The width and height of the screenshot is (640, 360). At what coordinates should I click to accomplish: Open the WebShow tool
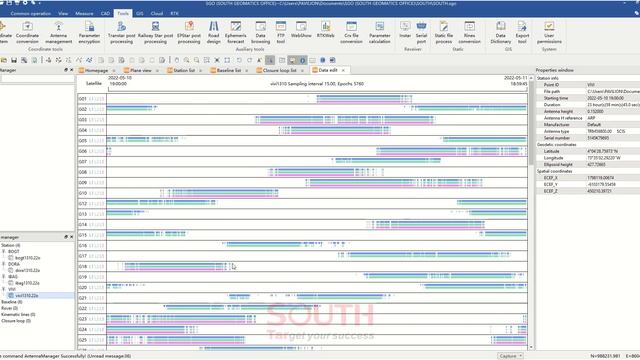pos(301,29)
